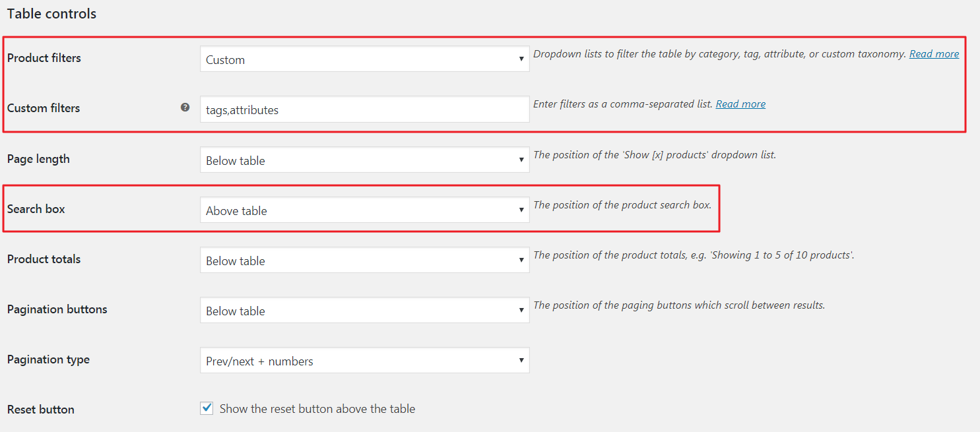This screenshot has height=432, width=980.
Task: Open Read more link for Product filters
Action: (934, 54)
